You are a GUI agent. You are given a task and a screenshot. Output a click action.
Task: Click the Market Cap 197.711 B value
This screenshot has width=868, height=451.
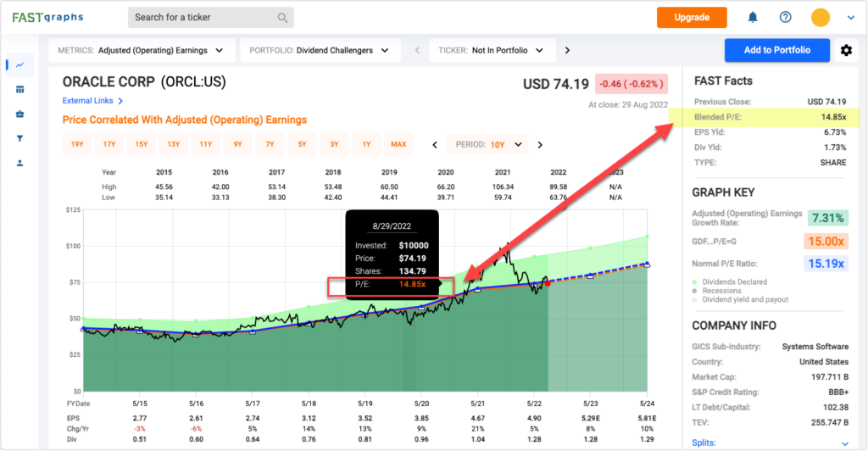click(830, 377)
